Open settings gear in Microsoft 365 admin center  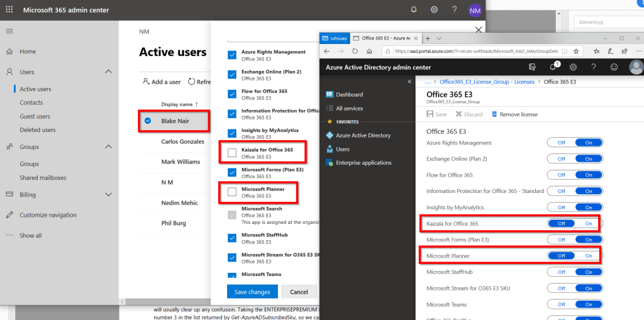click(434, 10)
